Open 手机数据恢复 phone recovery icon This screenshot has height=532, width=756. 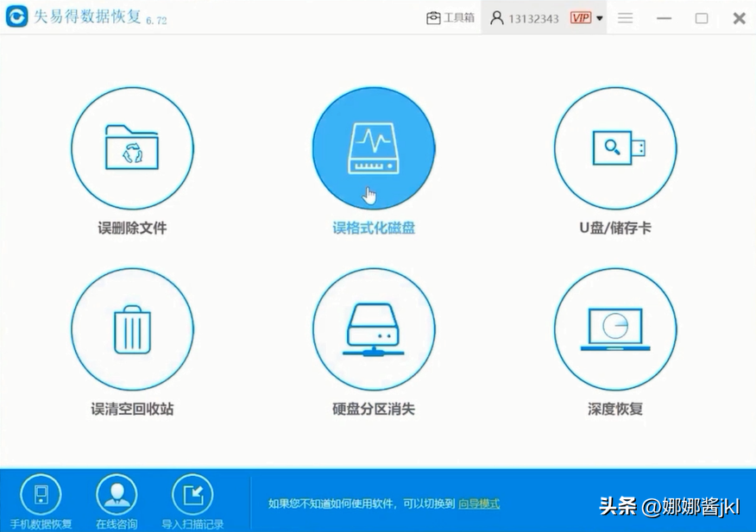[x=41, y=494]
